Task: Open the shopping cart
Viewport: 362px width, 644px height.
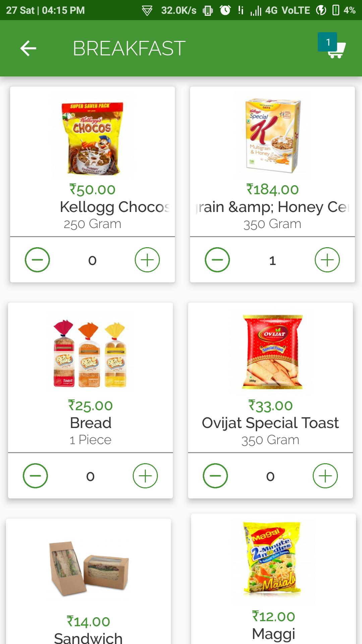Action: click(x=333, y=48)
